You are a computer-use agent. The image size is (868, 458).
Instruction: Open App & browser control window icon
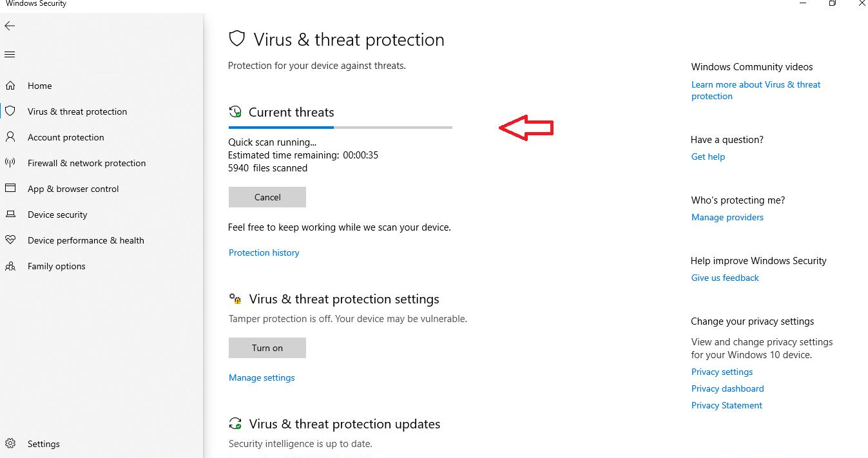[10, 188]
